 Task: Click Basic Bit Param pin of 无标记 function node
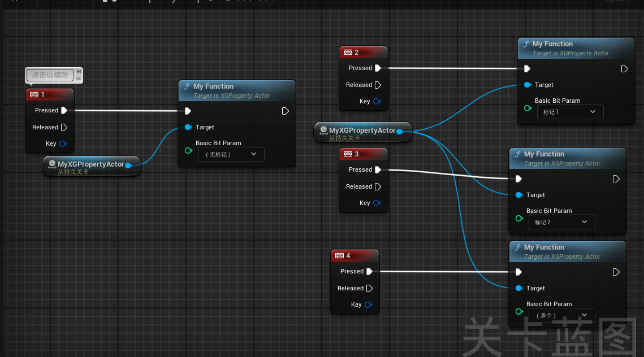click(x=188, y=151)
